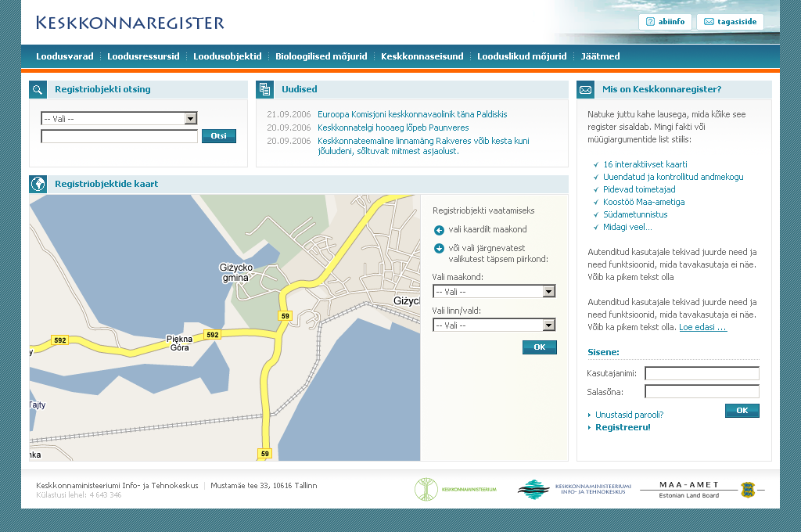Focus the Kasutajanimi input field
801x532 pixels.
coord(702,374)
